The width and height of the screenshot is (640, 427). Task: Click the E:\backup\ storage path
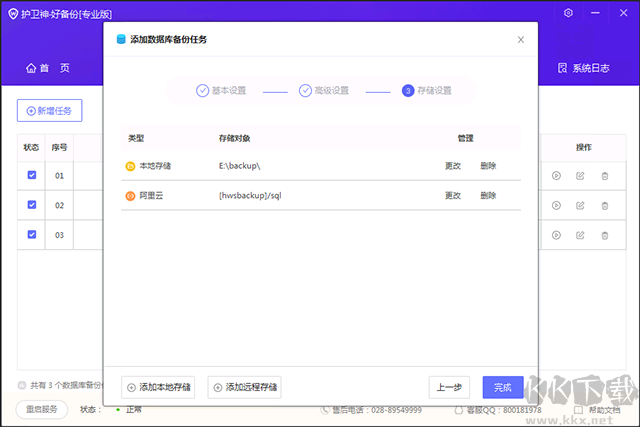240,166
